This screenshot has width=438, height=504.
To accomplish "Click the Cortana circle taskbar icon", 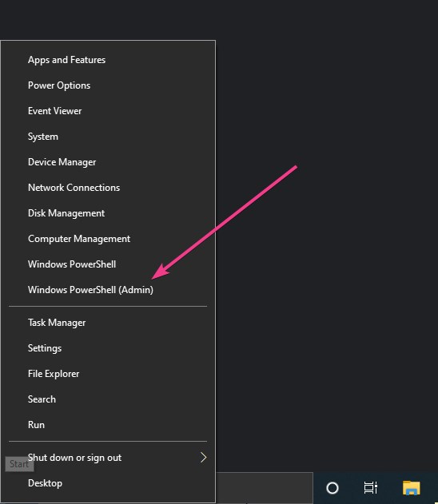I will pos(332,488).
